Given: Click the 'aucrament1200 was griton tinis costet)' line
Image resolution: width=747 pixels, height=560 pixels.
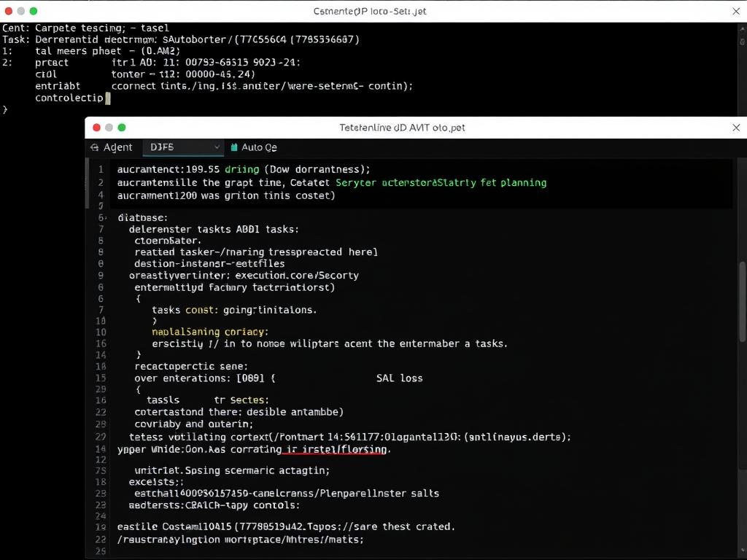Looking at the screenshot, I should [x=226, y=195].
